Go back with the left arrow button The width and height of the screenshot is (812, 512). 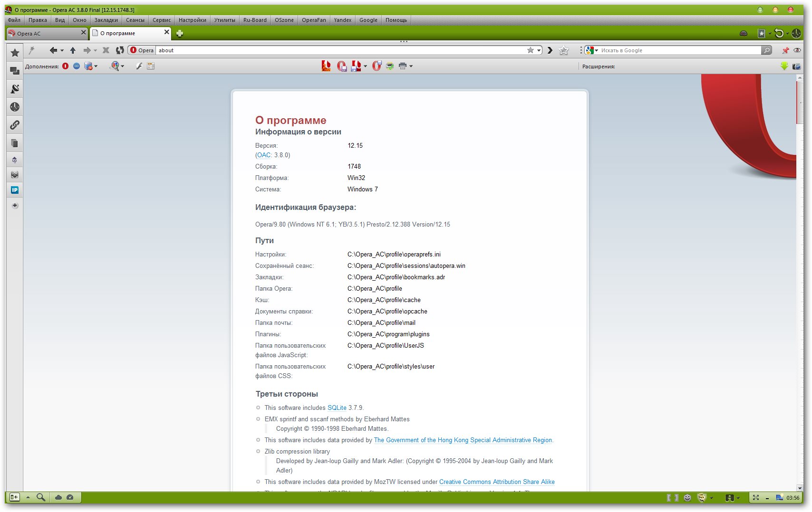pos(53,50)
